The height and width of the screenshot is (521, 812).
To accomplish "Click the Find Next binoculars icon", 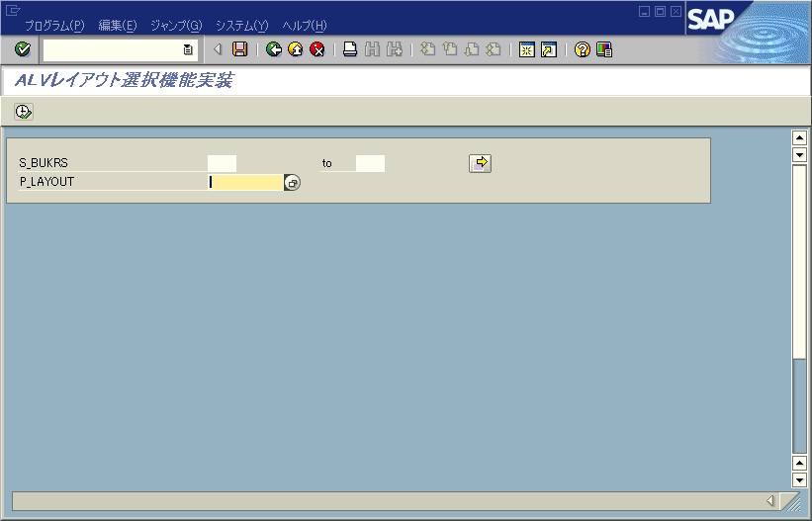I will (394, 49).
